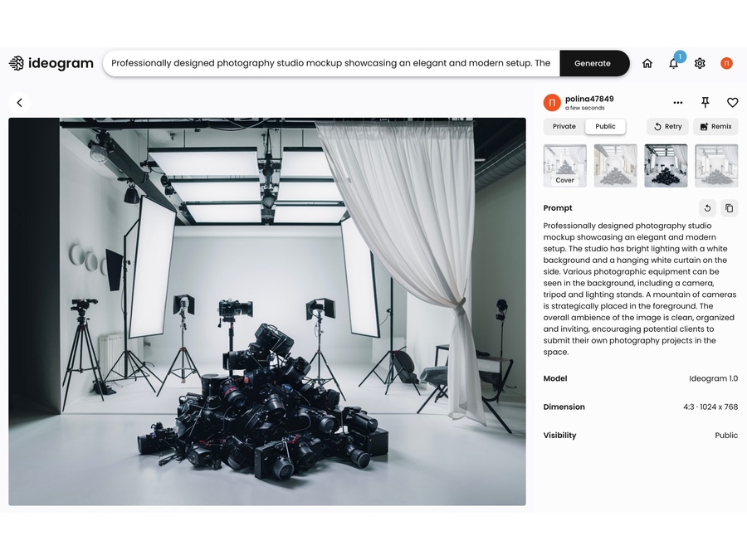Switch visibility to Public
Viewport: 747px width, 560px height.
(606, 126)
